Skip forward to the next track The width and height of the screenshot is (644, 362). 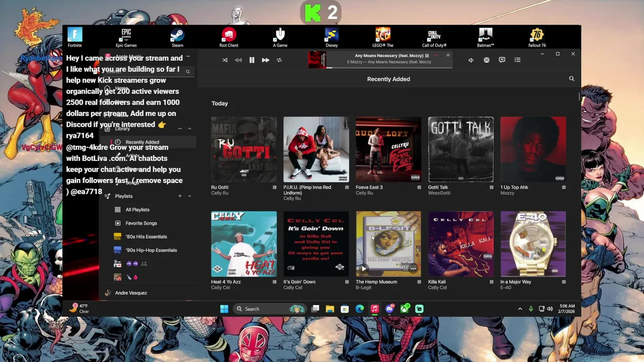tap(265, 60)
